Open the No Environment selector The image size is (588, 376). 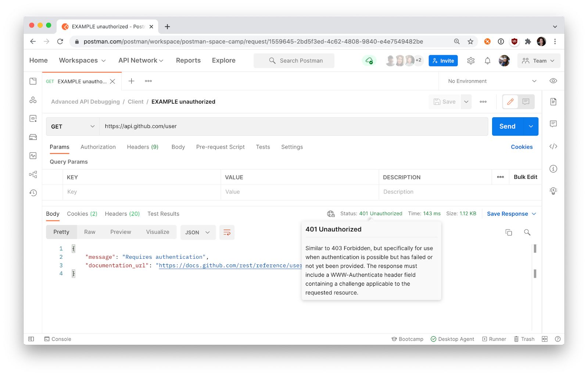(492, 81)
